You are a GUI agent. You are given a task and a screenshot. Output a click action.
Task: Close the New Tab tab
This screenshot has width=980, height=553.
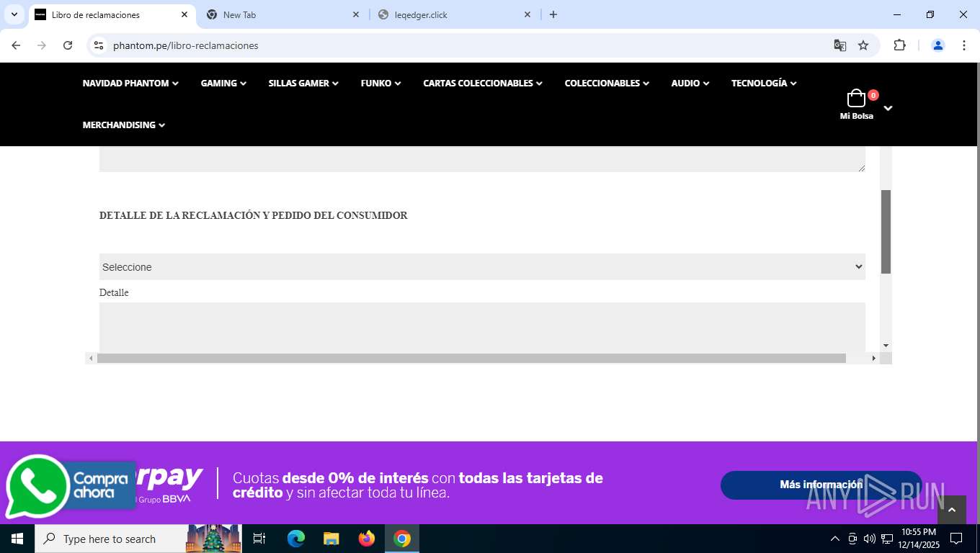pos(356,14)
